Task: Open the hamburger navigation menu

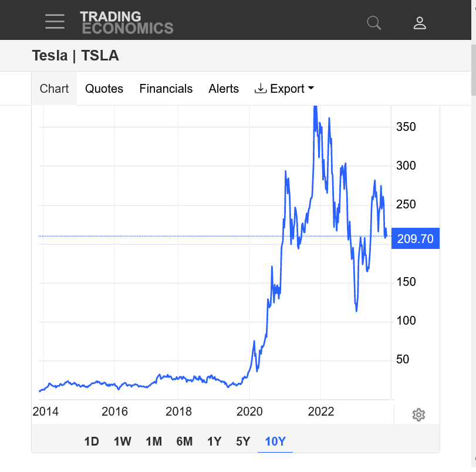Action: pyautogui.click(x=55, y=22)
